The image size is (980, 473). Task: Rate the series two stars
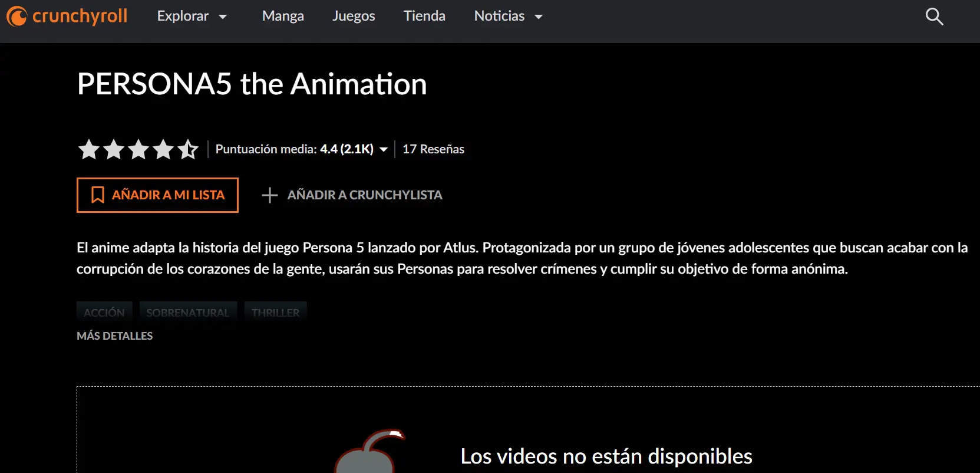(114, 149)
